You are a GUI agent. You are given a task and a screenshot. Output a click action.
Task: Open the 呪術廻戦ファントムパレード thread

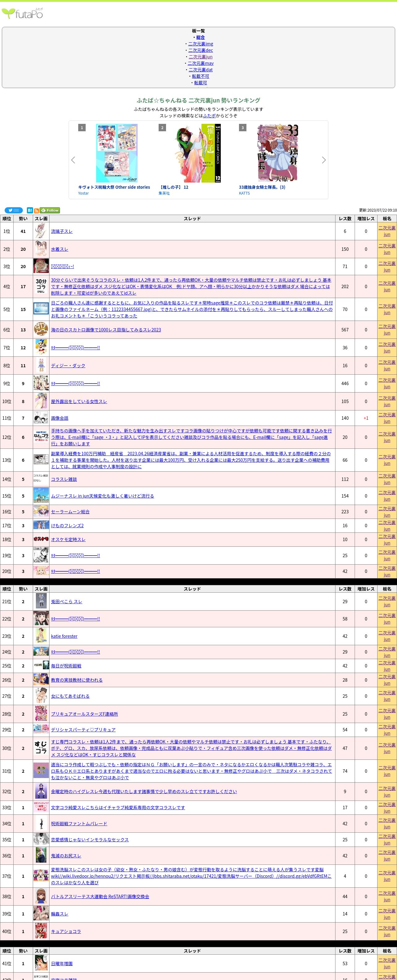point(79,824)
